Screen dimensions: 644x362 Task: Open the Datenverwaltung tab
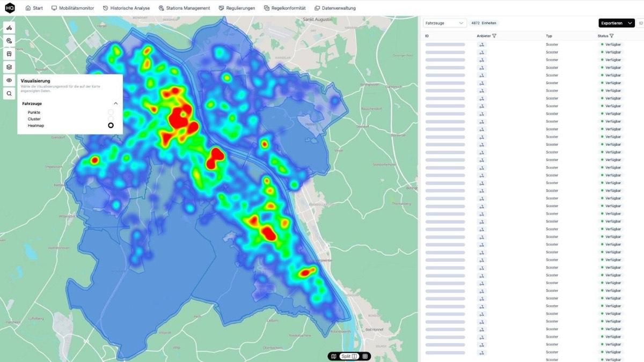[x=335, y=8]
